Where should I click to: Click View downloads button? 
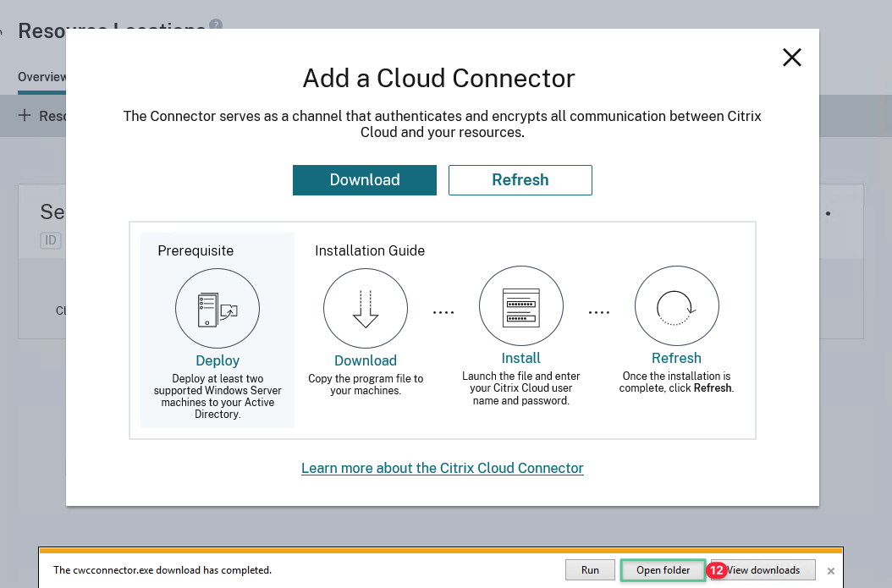(x=763, y=569)
